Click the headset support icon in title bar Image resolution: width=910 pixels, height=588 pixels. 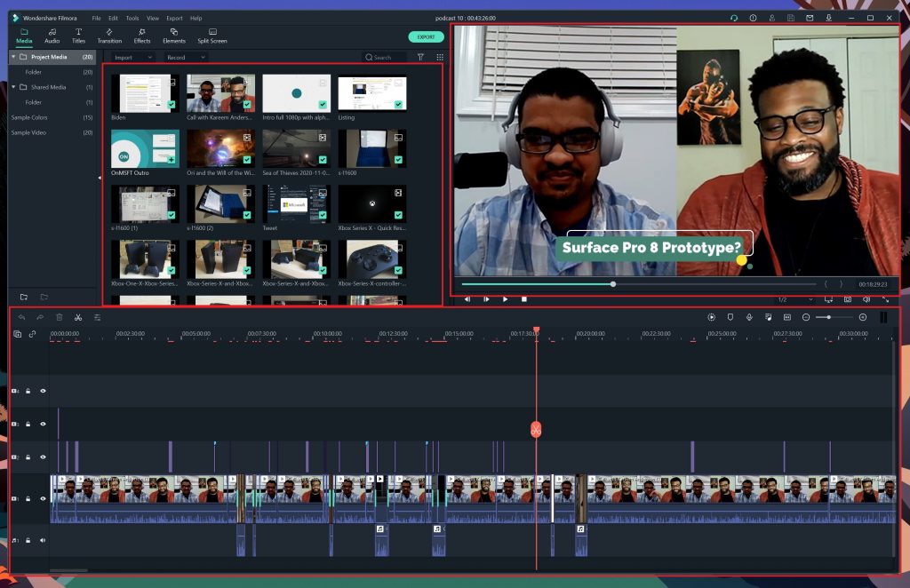[734, 18]
